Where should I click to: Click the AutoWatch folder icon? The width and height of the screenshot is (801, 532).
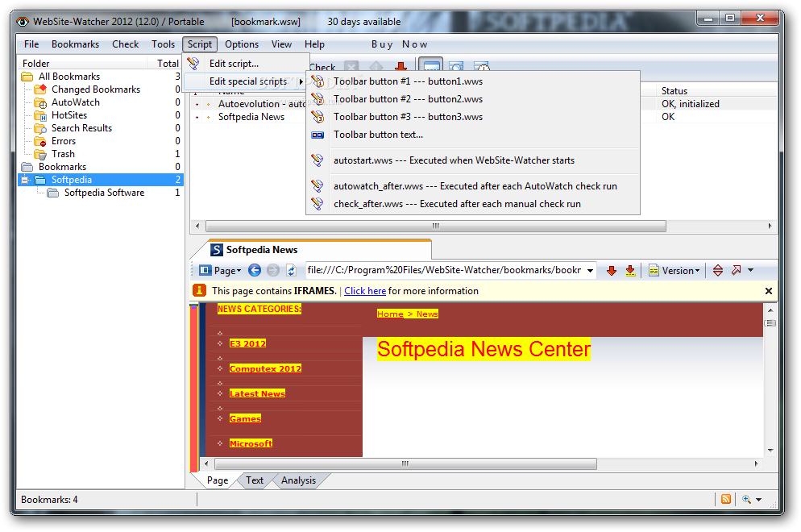[40, 102]
